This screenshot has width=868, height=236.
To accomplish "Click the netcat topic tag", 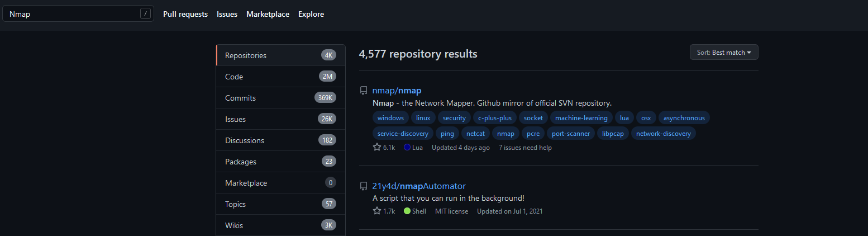I will point(475,134).
